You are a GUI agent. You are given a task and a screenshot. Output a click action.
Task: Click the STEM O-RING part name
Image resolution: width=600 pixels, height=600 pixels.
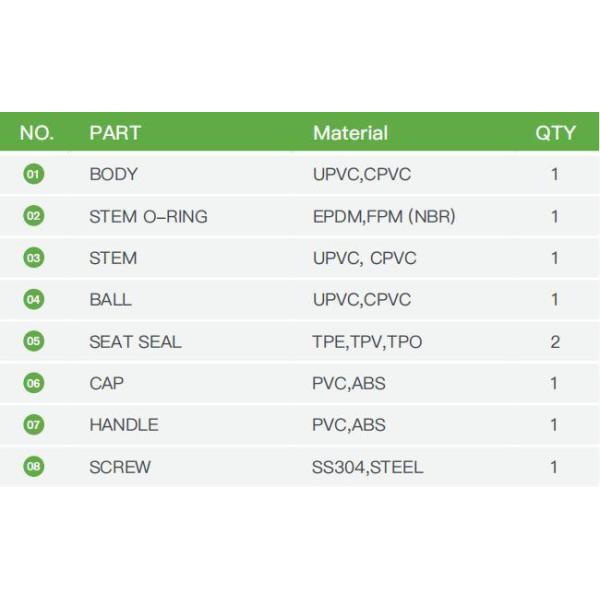pos(148,216)
